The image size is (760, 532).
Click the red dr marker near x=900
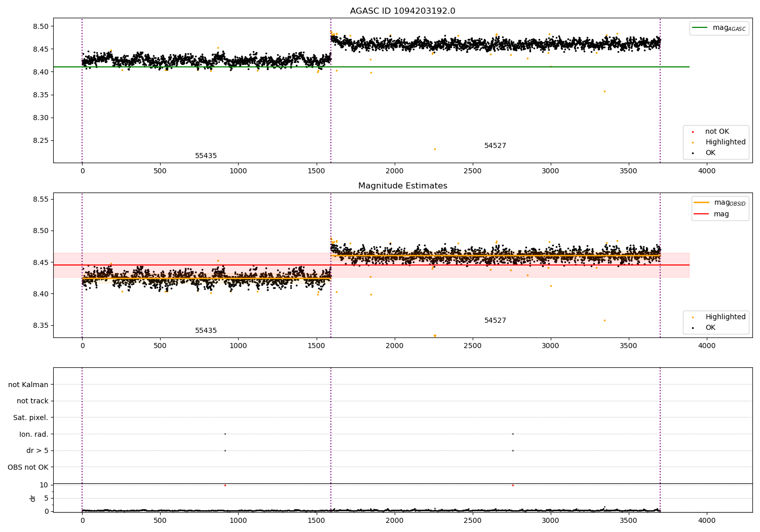pyautogui.click(x=225, y=485)
